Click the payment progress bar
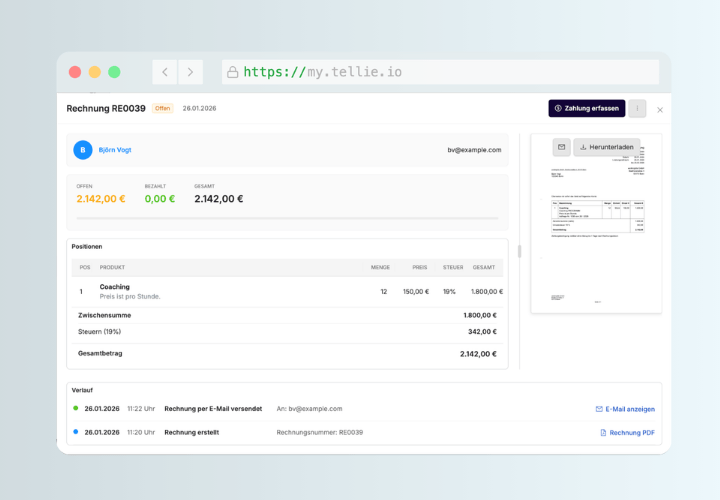 pos(287,217)
